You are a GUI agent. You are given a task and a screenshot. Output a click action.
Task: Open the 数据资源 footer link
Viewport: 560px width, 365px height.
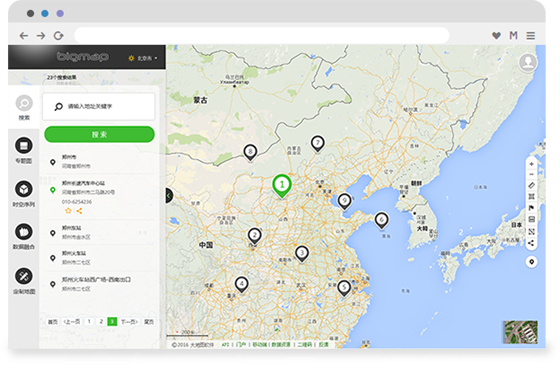tap(281, 345)
